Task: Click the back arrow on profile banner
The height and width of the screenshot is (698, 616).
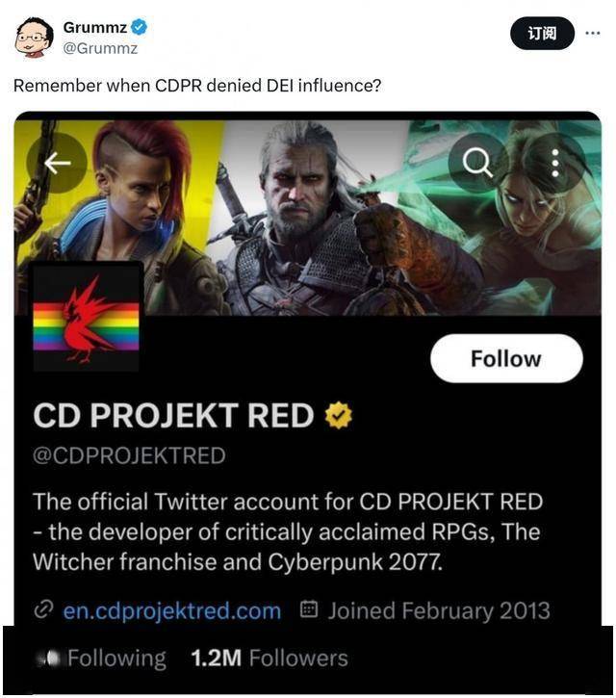Action: coord(57,163)
